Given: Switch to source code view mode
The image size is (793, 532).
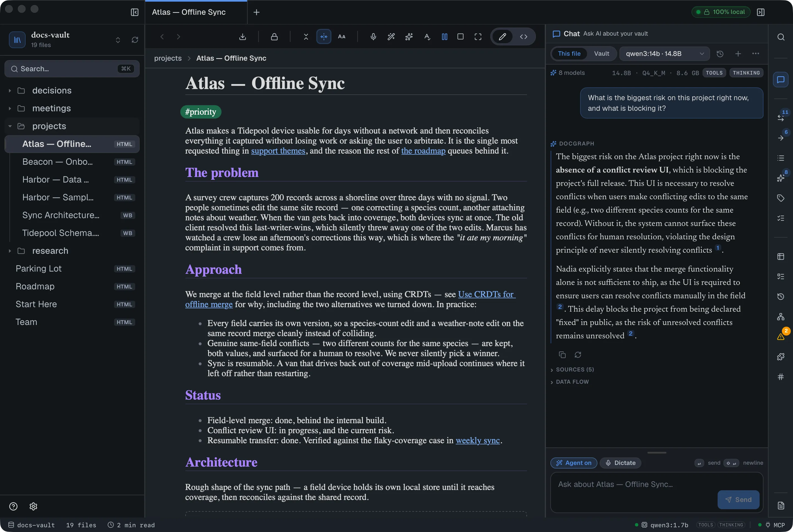Looking at the screenshot, I should click(524, 37).
